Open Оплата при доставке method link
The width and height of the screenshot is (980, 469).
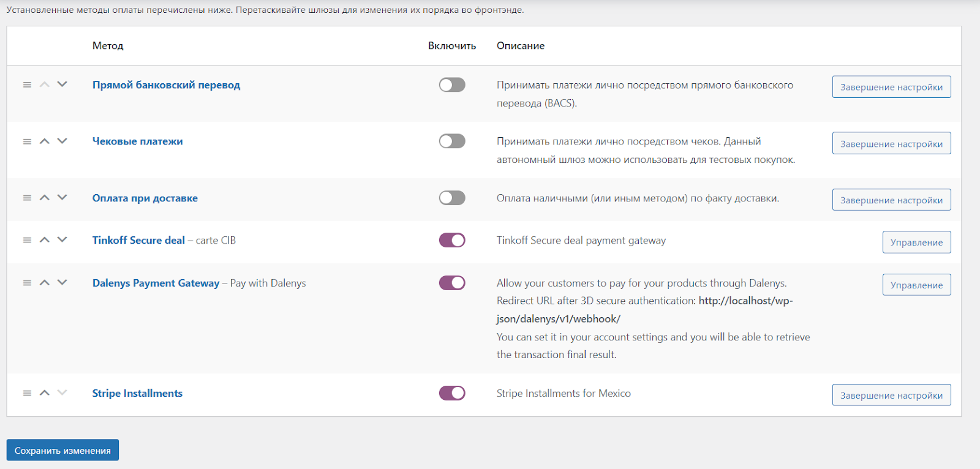(x=145, y=198)
